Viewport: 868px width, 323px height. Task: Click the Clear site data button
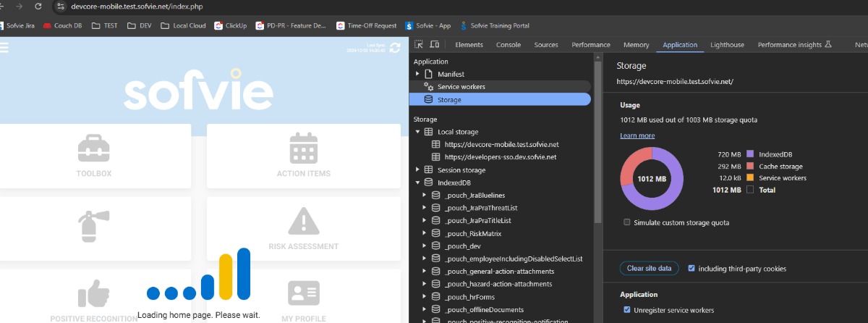pyautogui.click(x=649, y=269)
